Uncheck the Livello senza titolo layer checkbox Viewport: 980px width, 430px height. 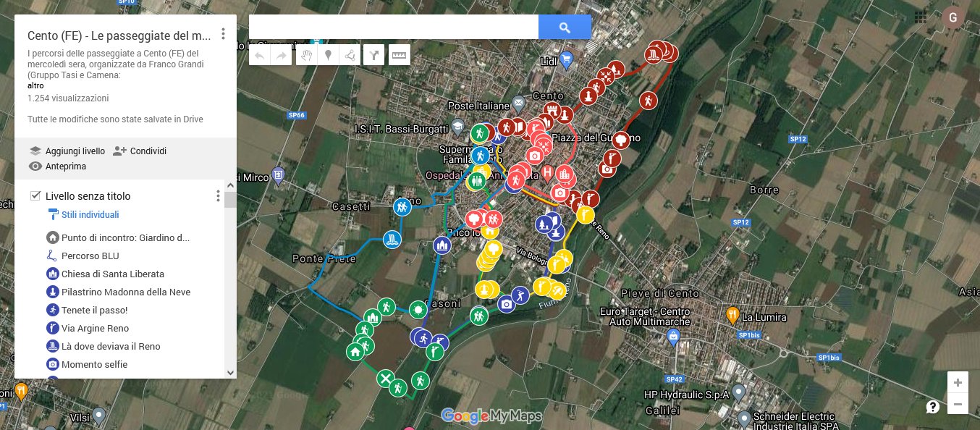tap(35, 196)
